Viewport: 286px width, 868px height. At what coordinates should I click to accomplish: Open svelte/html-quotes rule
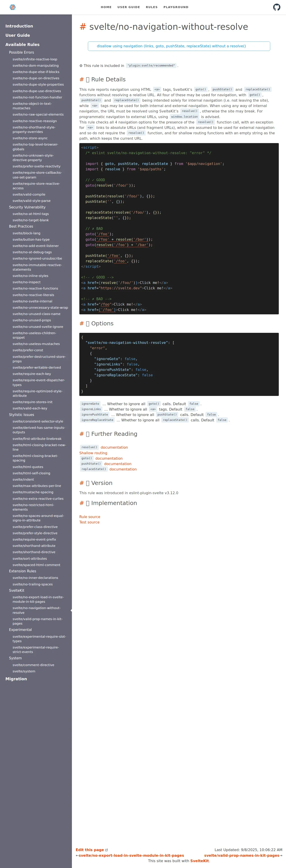click(x=28, y=467)
